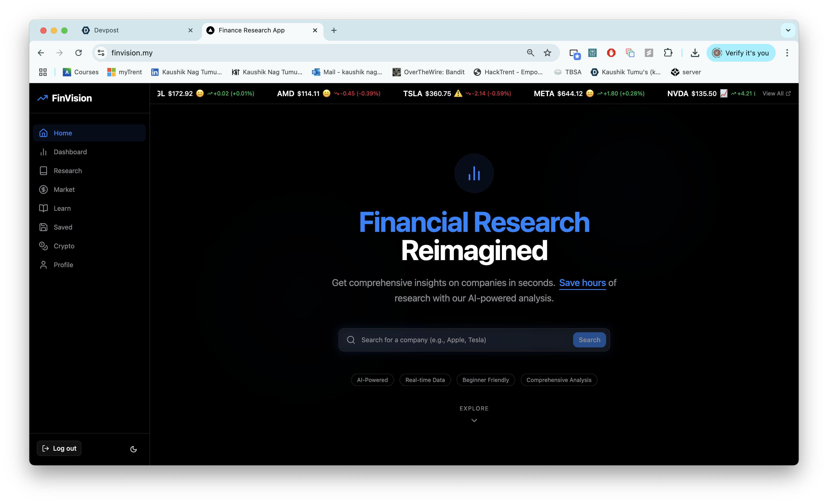Click the Dashboard bar-chart sidebar icon
Viewport: 828px width, 504px height.
[x=43, y=152]
